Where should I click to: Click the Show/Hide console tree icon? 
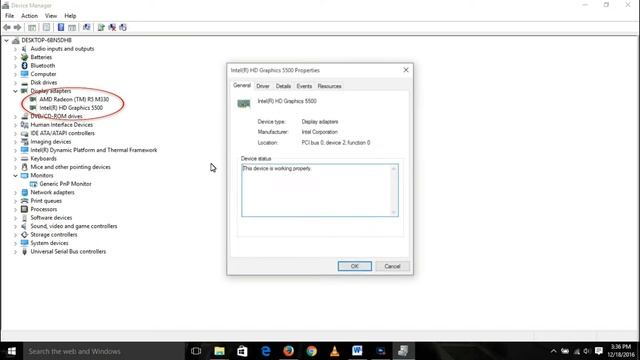(x=32, y=27)
